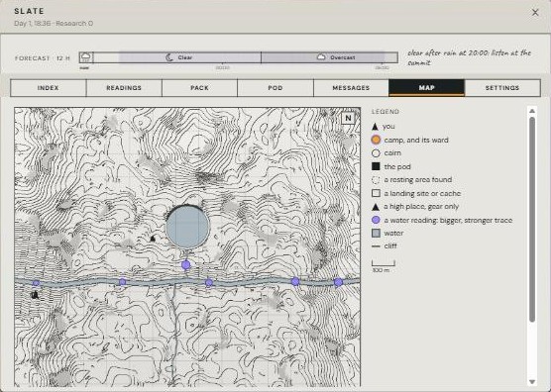Viewport: 551px width, 392px height.
Task: Click the purple water reading legend icon
Action: click(x=376, y=220)
